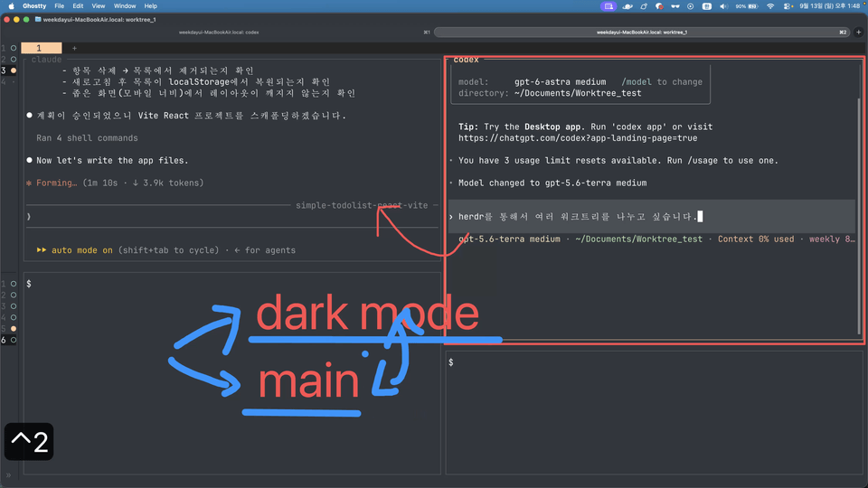Click the 'weekly' usage status entry

(832, 239)
